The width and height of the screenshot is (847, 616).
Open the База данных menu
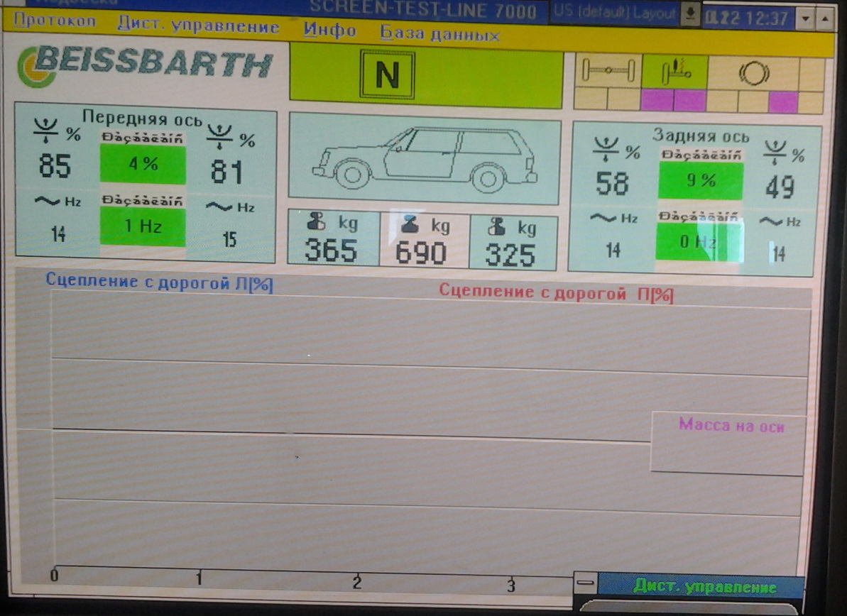tap(439, 33)
